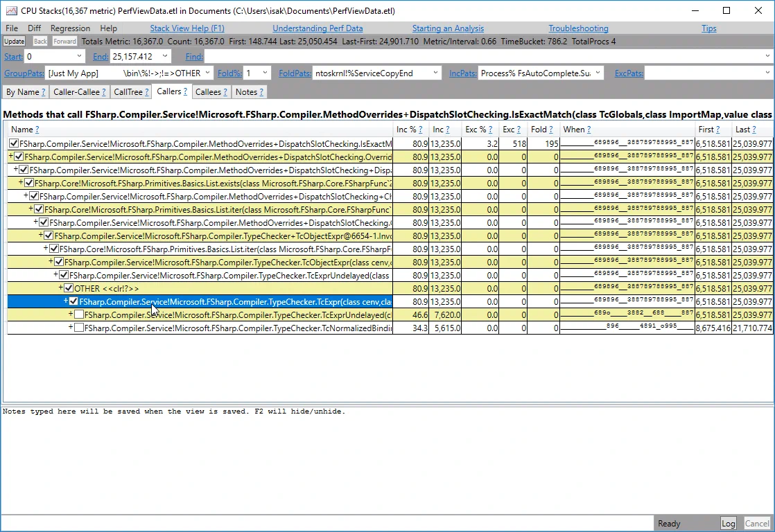Open the Diff menu
The image size is (775, 532).
tap(34, 28)
